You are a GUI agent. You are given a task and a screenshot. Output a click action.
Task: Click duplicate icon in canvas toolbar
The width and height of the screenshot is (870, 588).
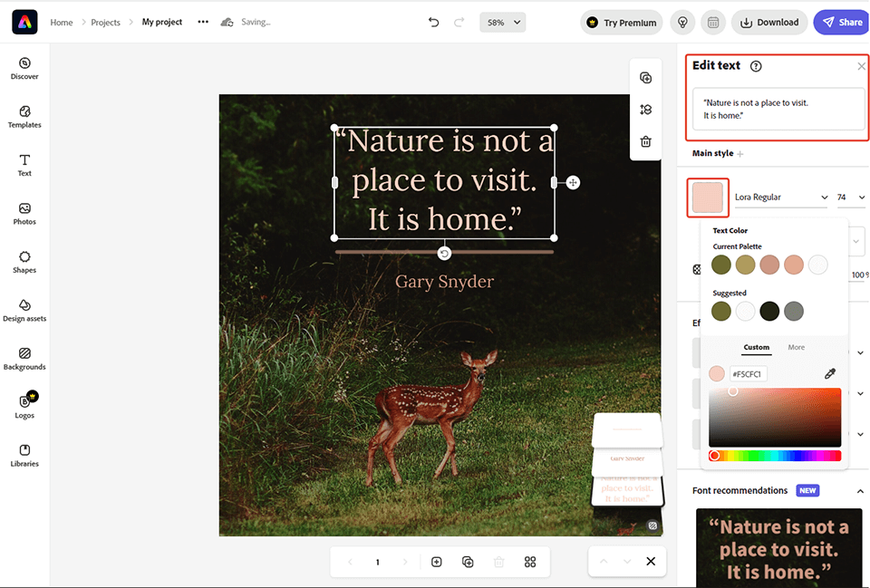(x=645, y=78)
